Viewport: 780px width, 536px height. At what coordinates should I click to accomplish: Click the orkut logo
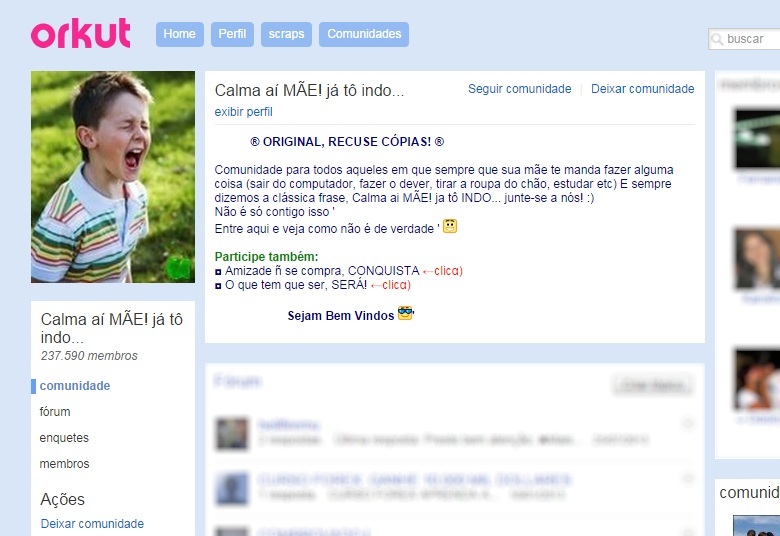81,33
